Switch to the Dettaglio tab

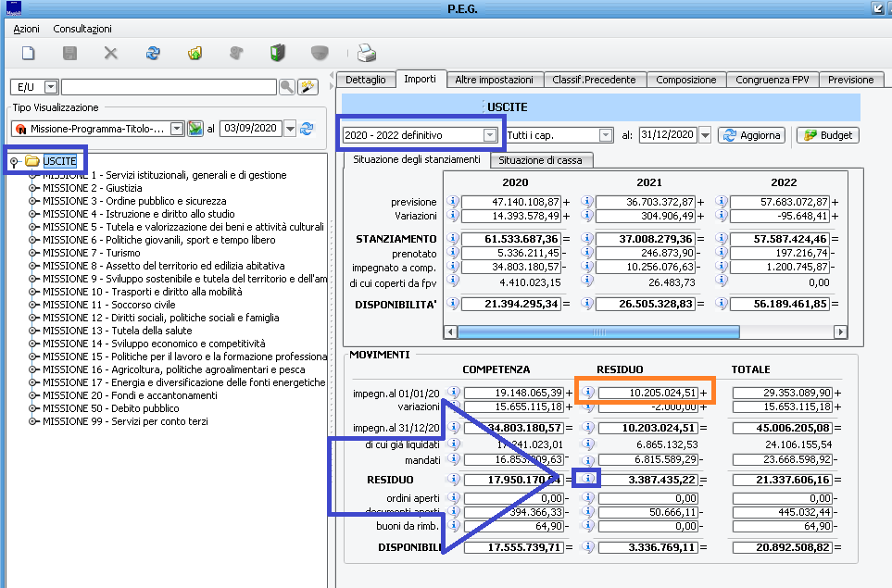(366, 80)
